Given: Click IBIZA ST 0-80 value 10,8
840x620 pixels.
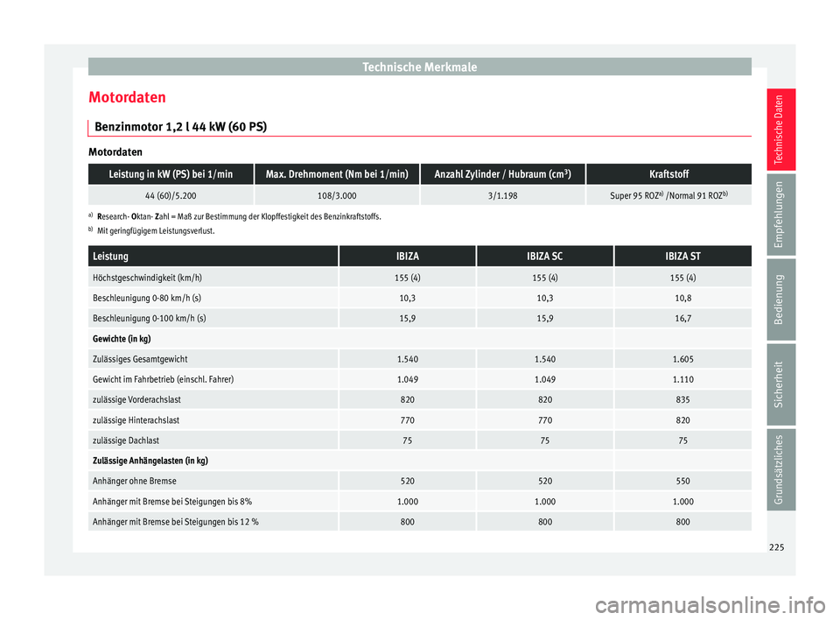Looking at the screenshot, I should pos(683,299).
